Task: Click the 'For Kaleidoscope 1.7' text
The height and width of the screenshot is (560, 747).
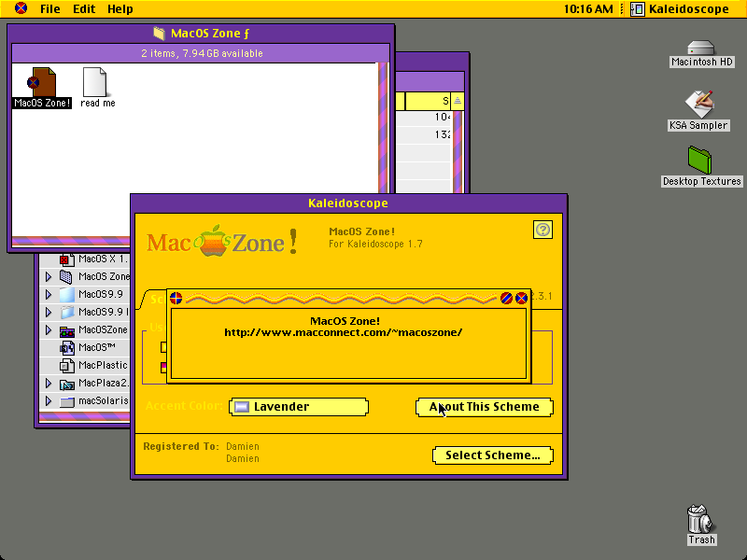Action: click(x=375, y=244)
